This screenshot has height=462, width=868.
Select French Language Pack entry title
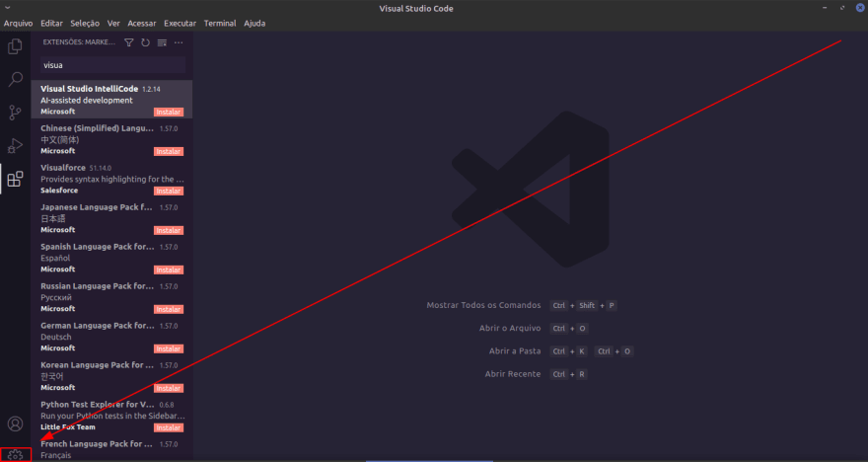(x=97, y=443)
